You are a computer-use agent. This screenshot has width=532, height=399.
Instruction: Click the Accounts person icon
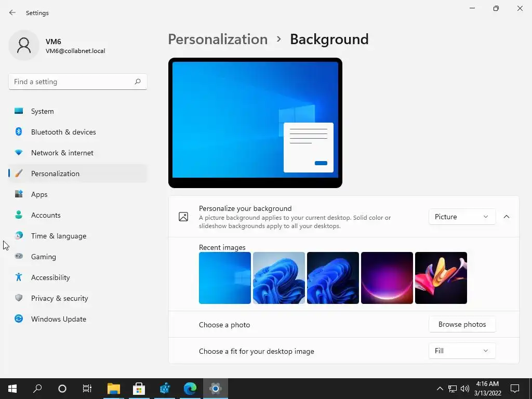[x=19, y=215]
